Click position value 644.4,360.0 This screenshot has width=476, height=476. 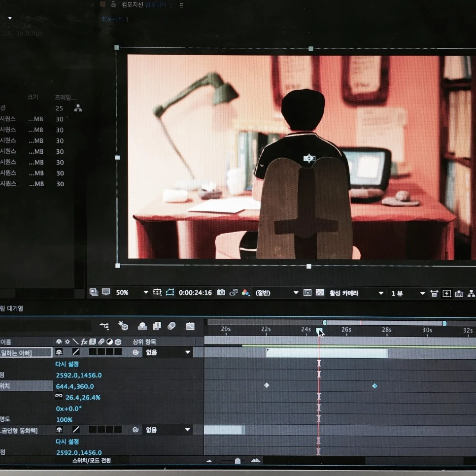(x=75, y=386)
